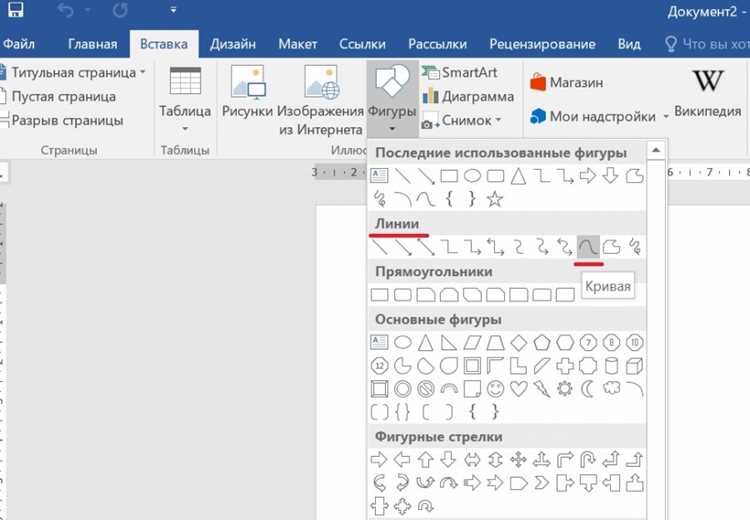Pick the Sun shape
The height and width of the screenshot is (520, 750).
tap(564, 389)
